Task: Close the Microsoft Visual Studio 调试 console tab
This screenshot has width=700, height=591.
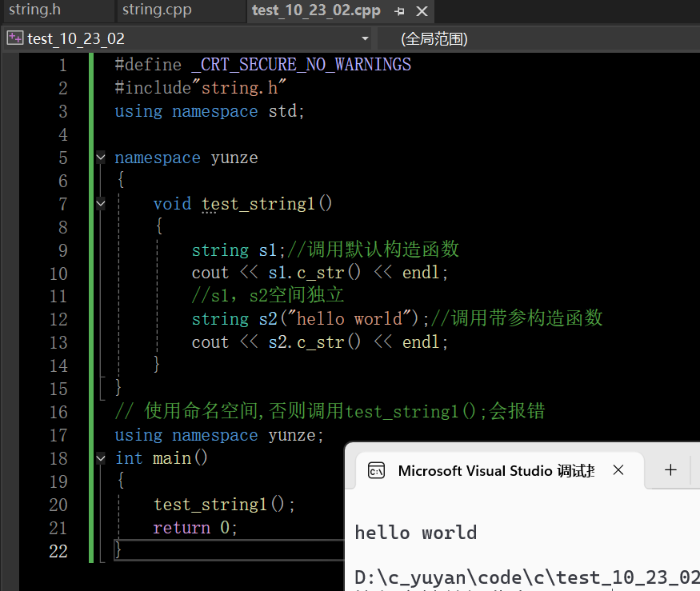Action: click(x=618, y=470)
